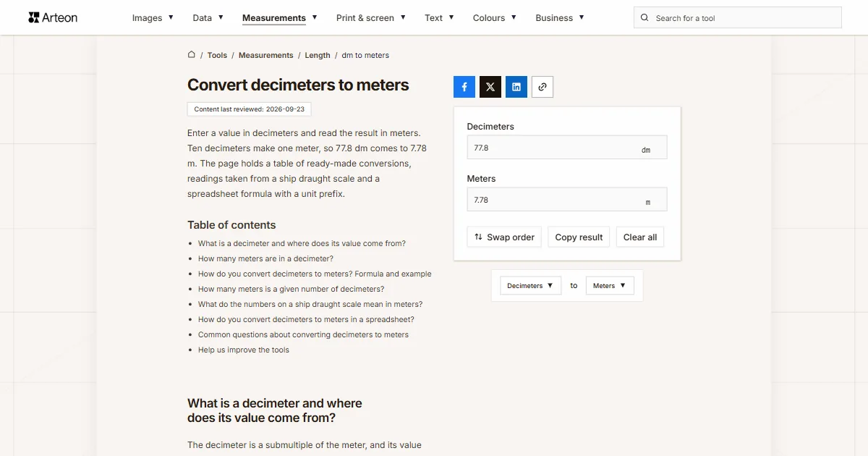Jump to Common questions section
Viewport: 868px width, 456px height.
coord(303,334)
